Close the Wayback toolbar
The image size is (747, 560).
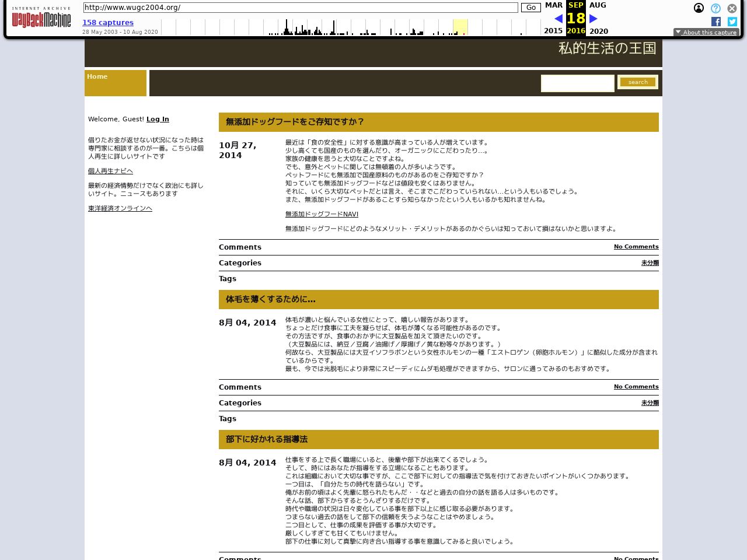tap(732, 8)
